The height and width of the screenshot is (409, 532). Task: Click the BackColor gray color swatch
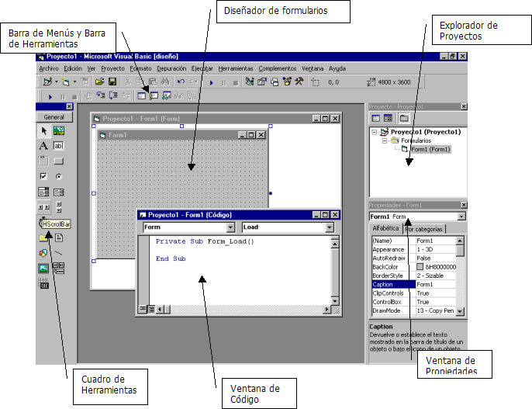click(x=420, y=267)
